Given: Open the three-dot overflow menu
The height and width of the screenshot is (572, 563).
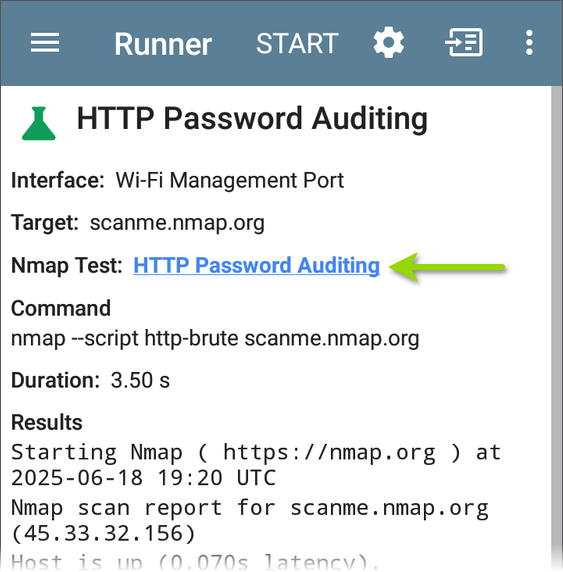Looking at the screenshot, I should [x=529, y=43].
